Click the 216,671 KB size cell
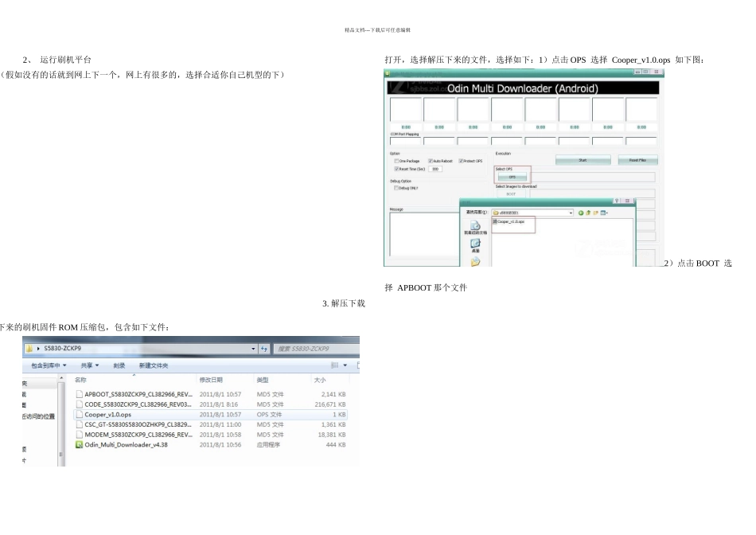 click(x=330, y=404)
